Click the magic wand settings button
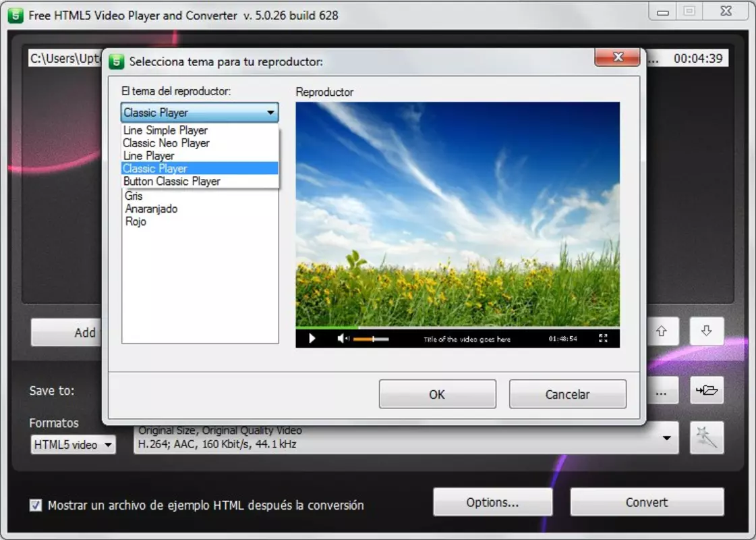The image size is (756, 540). [706, 437]
